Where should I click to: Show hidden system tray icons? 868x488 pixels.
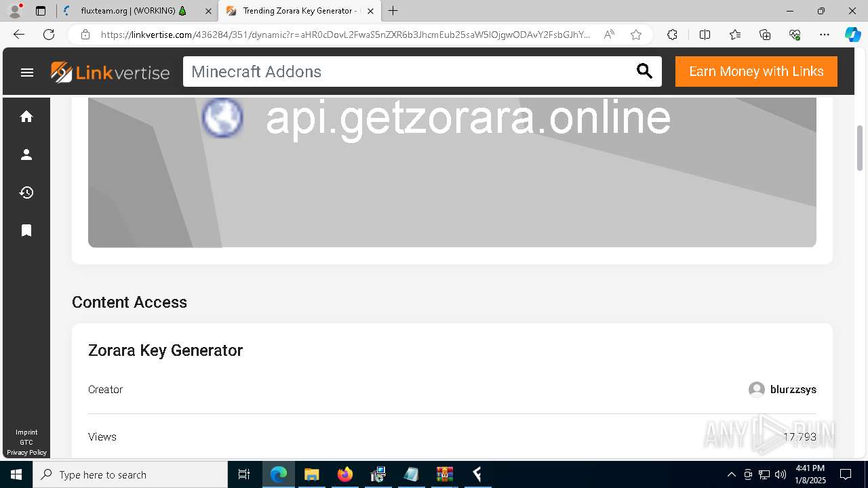pos(731,474)
